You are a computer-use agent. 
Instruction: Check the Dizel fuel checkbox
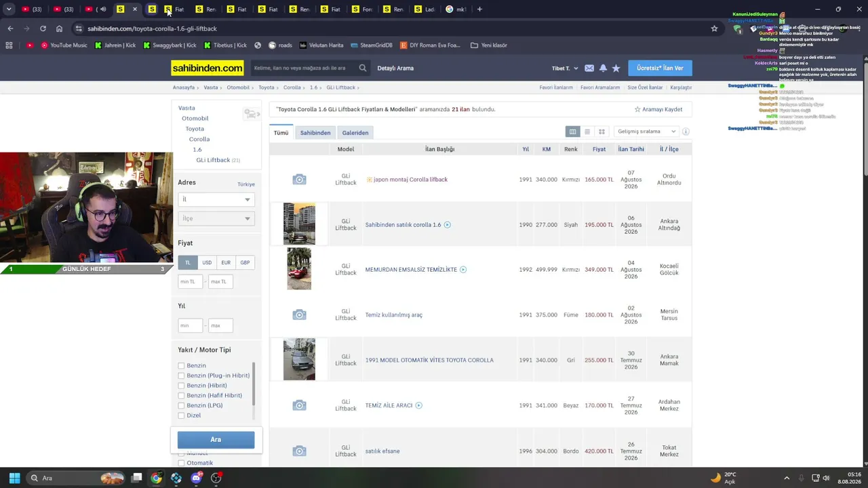pyautogui.click(x=181, y=415)
